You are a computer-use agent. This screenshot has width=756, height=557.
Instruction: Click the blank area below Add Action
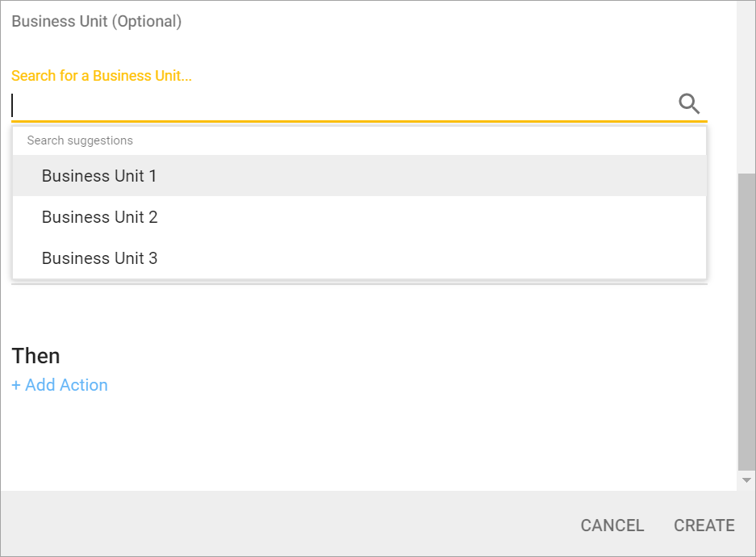[x=323, y=440]
